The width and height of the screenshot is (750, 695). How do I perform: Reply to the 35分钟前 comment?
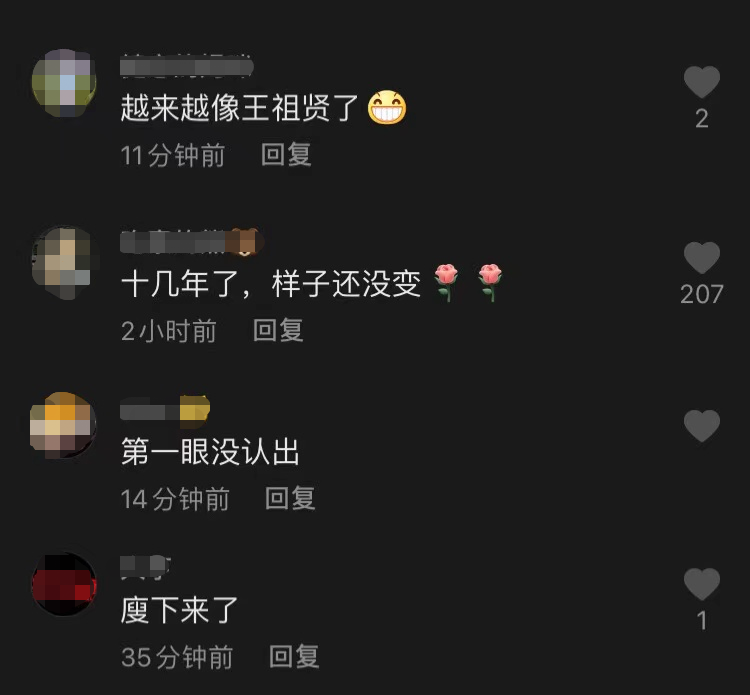click(x=294, y=656)
